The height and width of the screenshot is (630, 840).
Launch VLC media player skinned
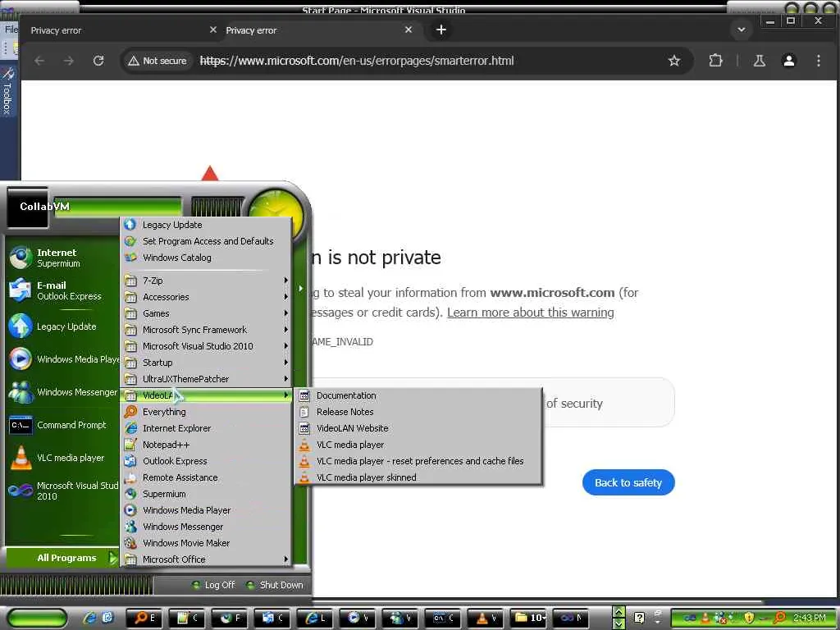point(418,477)
